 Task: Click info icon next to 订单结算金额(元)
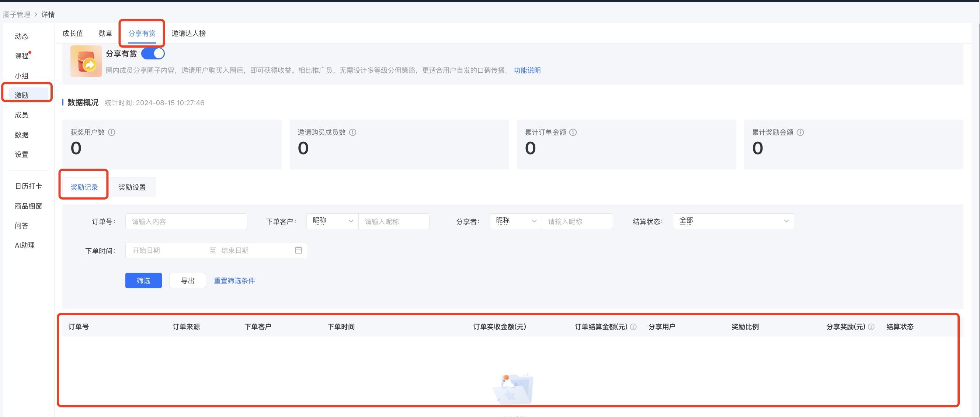[633, 327]
